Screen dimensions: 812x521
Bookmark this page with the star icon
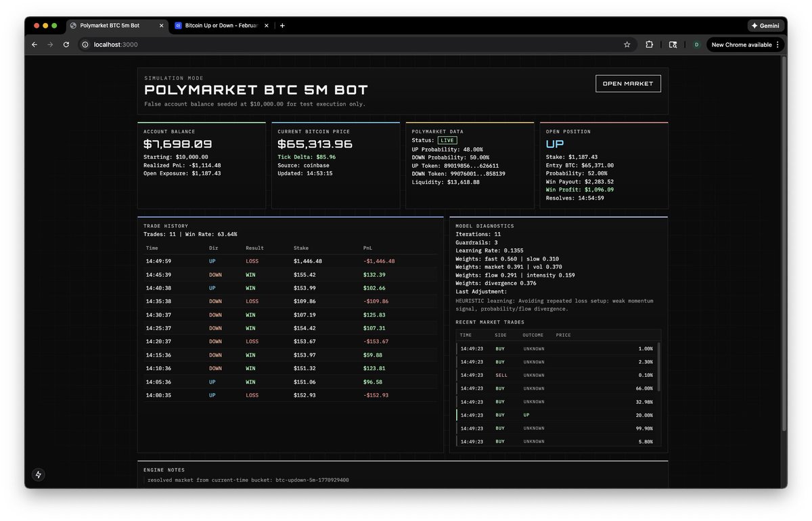point(627,45)
